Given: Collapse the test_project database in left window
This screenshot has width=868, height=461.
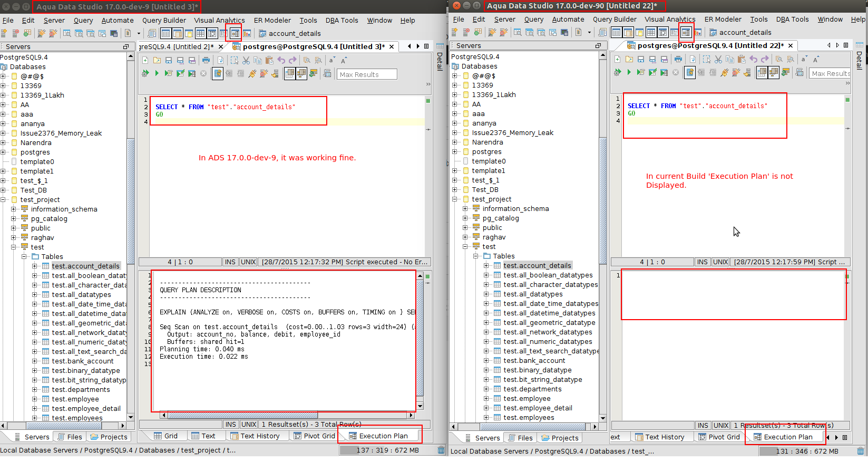Looking at the screenshot, I should [3, 200].
